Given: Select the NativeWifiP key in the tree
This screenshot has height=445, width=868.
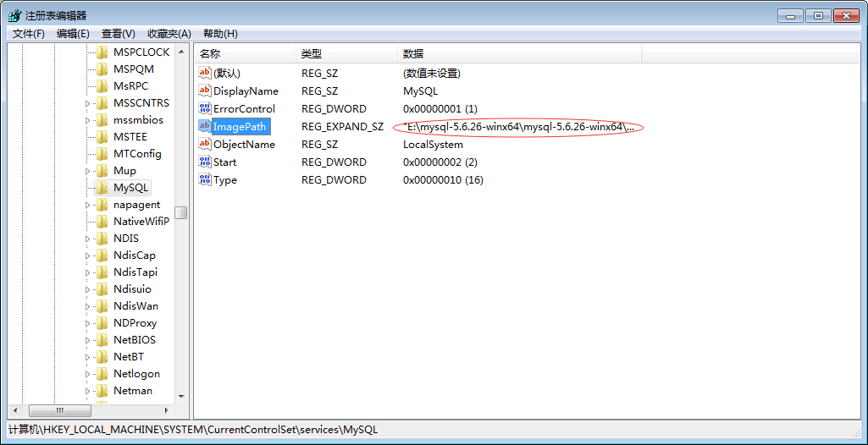Looking at the screenshot, I should (141, 221).
